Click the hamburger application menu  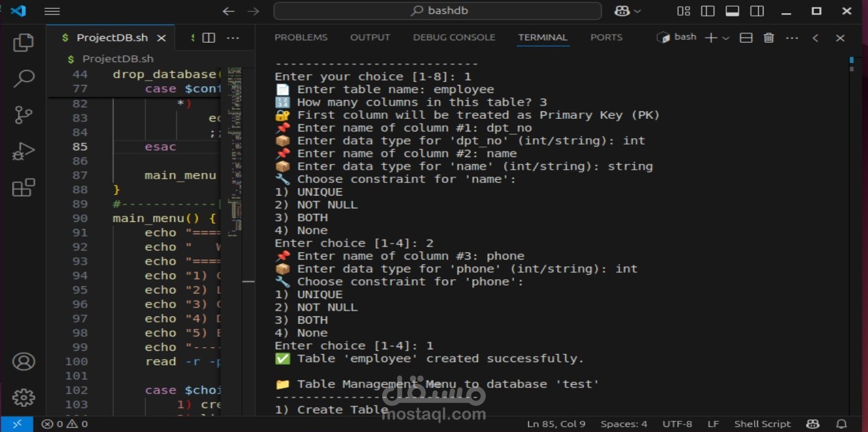pos(52,11)
